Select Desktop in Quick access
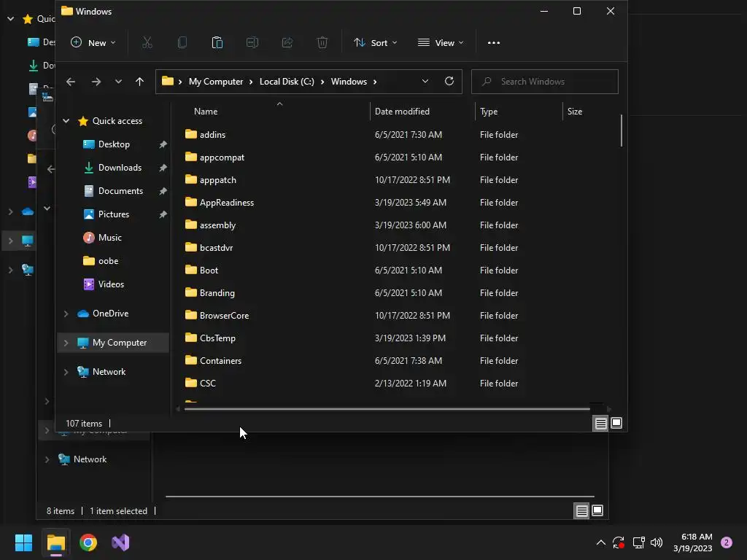This screenshot has width=747, height=560. coord(113,144)
